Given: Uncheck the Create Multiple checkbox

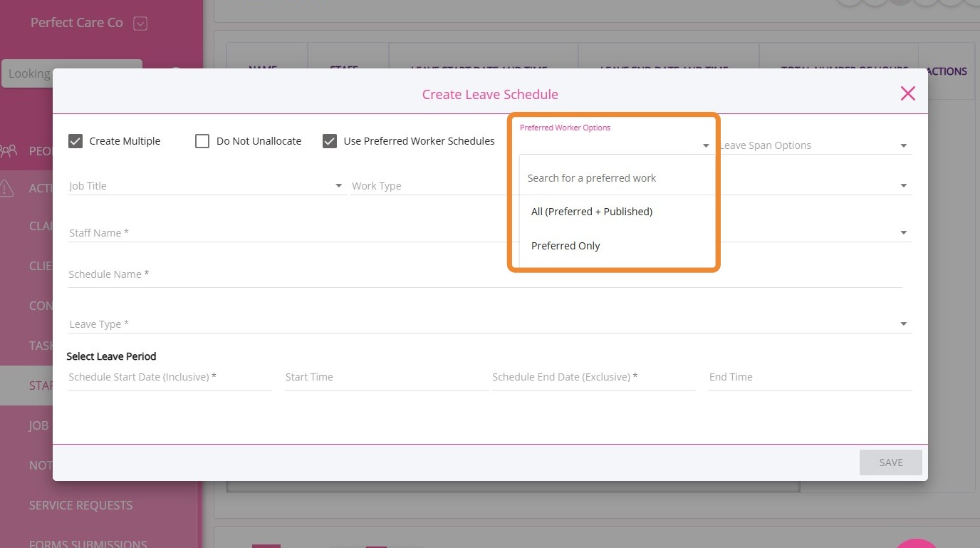Looking at the screenshot, I should 75,141.
